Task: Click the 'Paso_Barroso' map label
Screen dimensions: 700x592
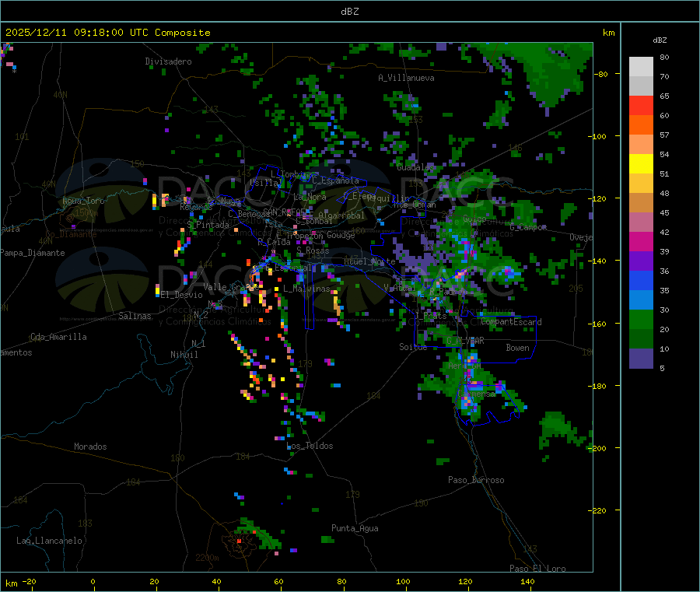Action: click(476, 480)
